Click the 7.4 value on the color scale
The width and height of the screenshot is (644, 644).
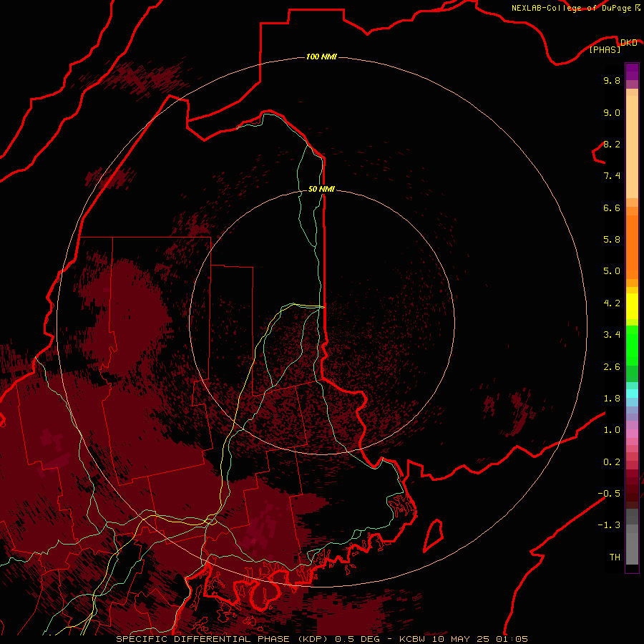[612, 176]
